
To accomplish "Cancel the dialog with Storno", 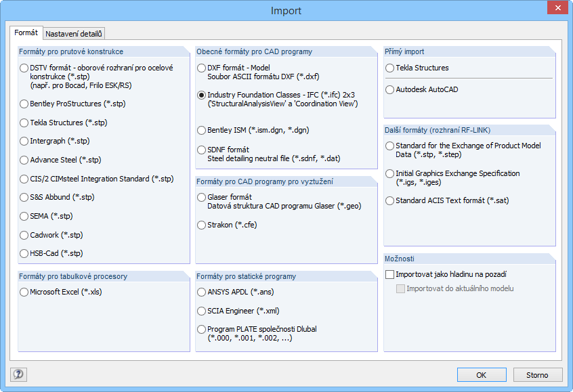I will (538, 374).
